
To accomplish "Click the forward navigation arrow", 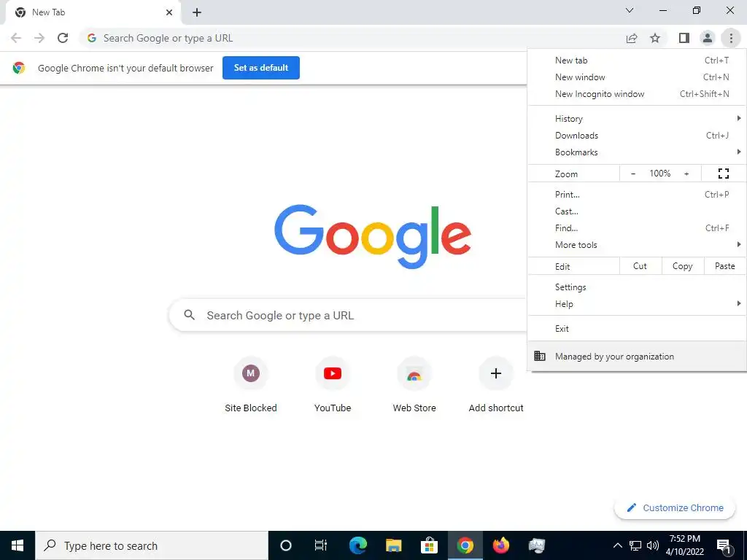I will tap(39, 38).
